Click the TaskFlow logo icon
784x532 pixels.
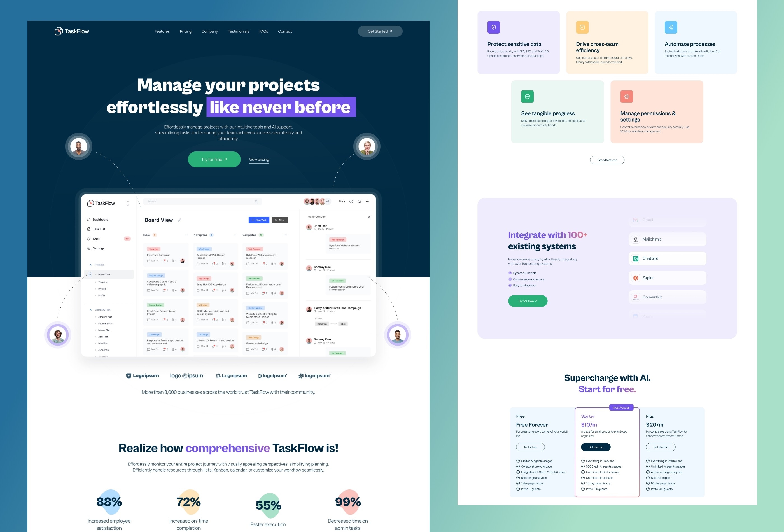click(x=58, y=31)
